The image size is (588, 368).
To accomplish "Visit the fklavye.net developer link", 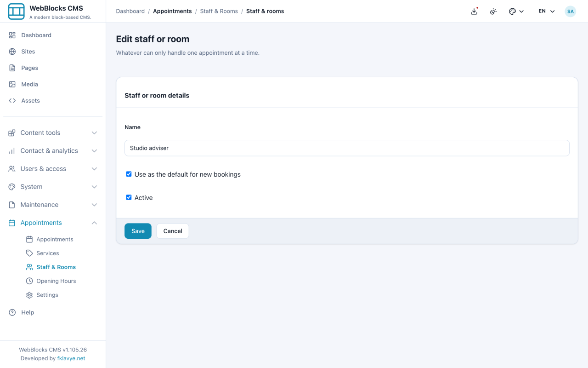I will click(71, 358).
